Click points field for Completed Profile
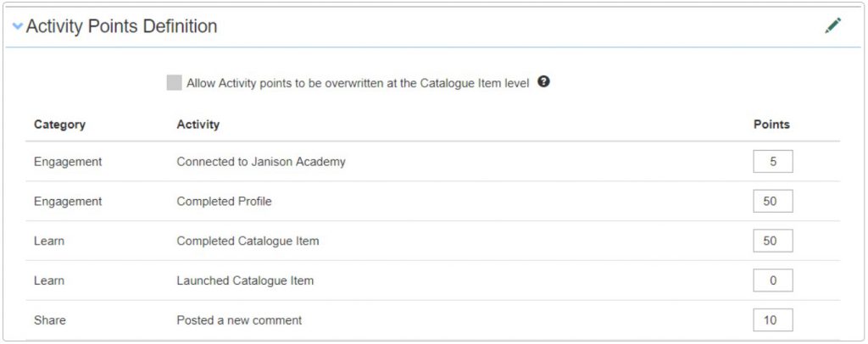Screen dimensions: 868x344 pos(772,201)
